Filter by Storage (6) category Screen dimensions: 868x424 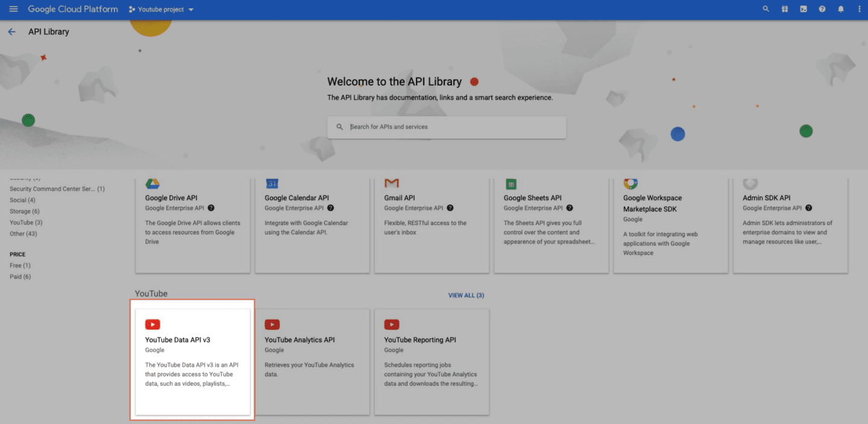(x=25, y=212)
